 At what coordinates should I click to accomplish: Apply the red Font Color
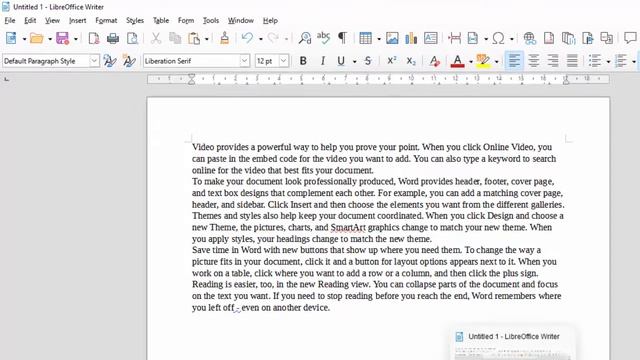458,61
